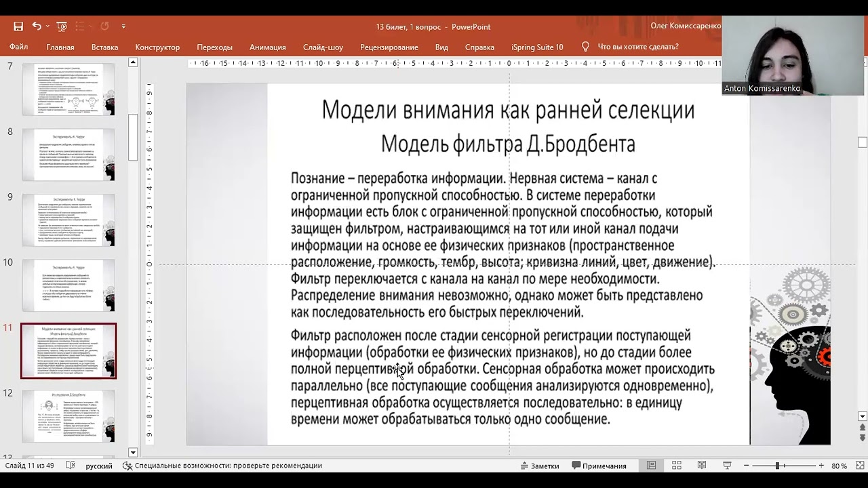Switch to the Главная ribbon tab
Viewport: 868px width, 488px height.
point(60,47)
